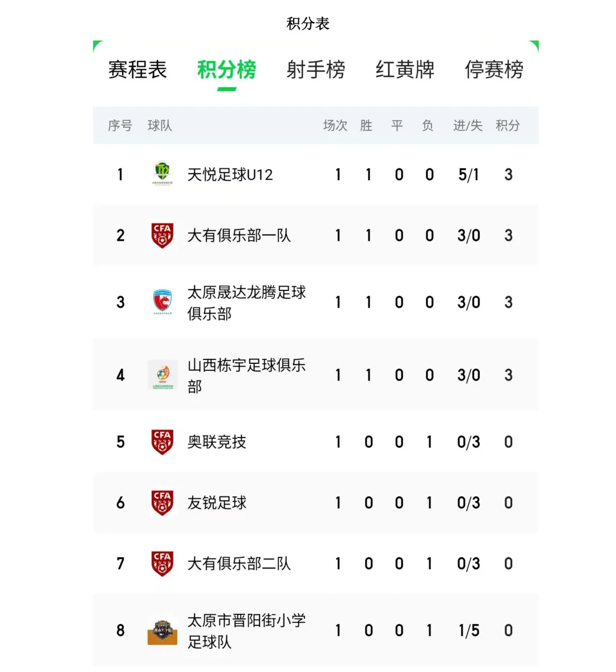
Task: Click the 太原晟达龙腾 dragon crest logo
Action: click(x=163, y=302)
